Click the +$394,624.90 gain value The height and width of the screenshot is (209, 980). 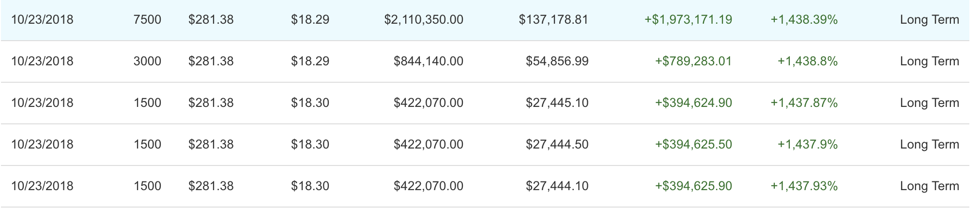[x=693, y=103]
